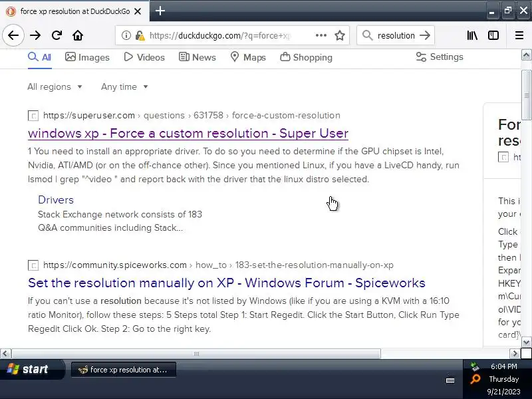The height and width of the screenshot is (399, 532).
Task: Switch to the Maps tab
Action: coord(247,57)
